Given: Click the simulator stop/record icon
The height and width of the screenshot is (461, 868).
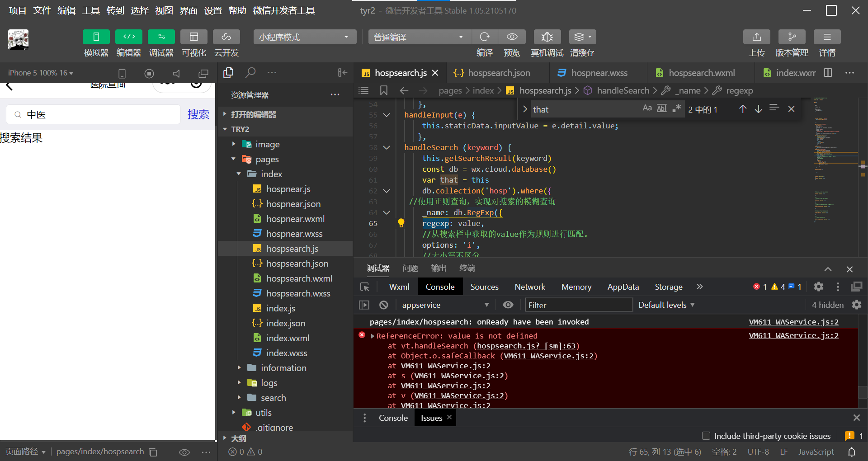Looking at the screenshot, I should [149, 73].
